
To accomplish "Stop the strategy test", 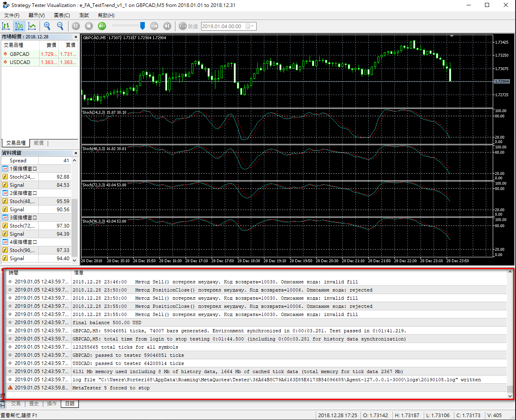I will point(89,26).
